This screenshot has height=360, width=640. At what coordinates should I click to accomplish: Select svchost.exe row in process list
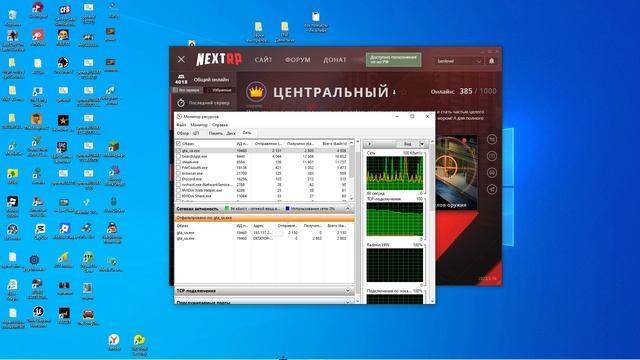pos(262,184)
